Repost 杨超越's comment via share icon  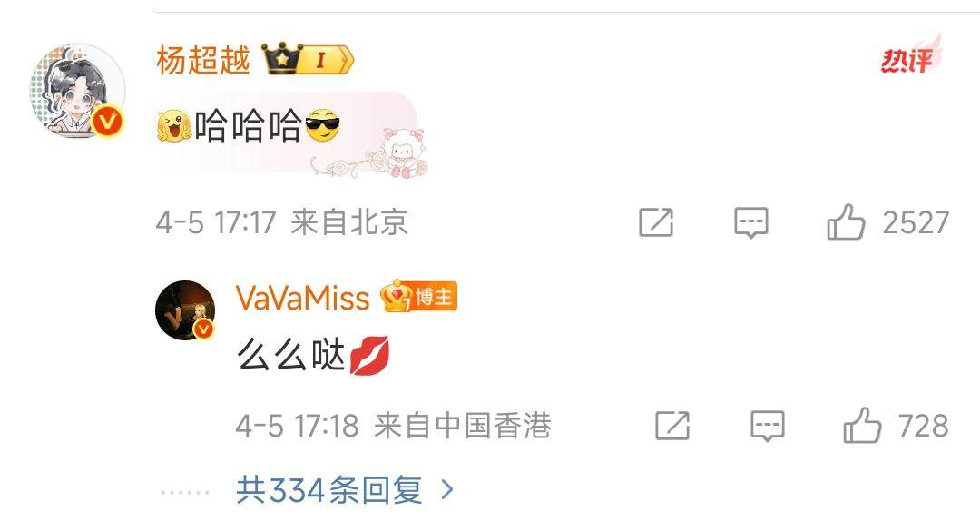[x=656, y=222]
